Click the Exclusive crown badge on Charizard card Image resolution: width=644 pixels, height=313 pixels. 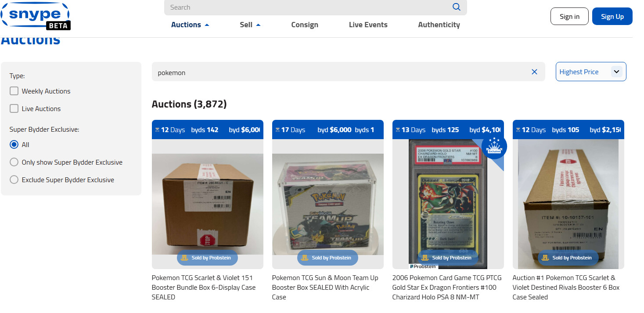[494, 147]
